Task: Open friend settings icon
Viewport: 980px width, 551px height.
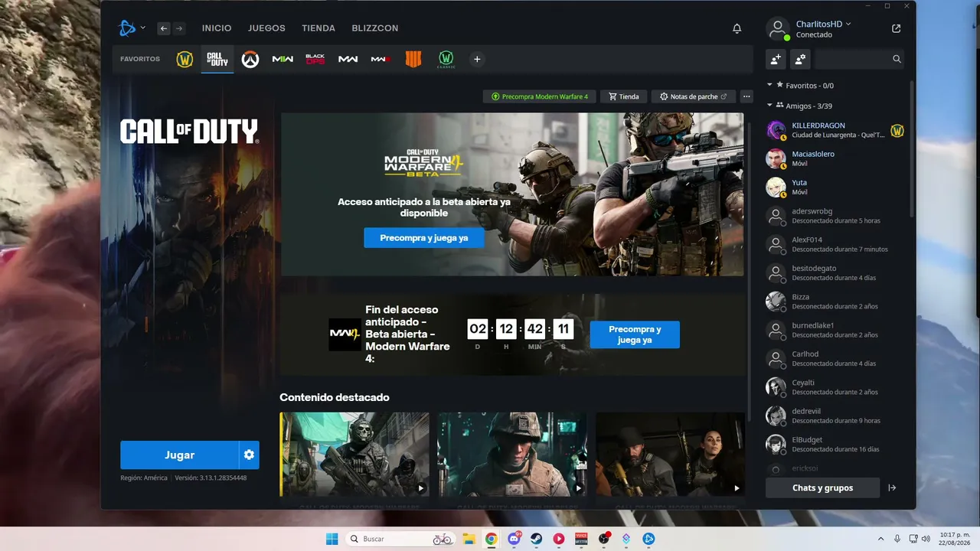Action: click(x=799, y=59)
